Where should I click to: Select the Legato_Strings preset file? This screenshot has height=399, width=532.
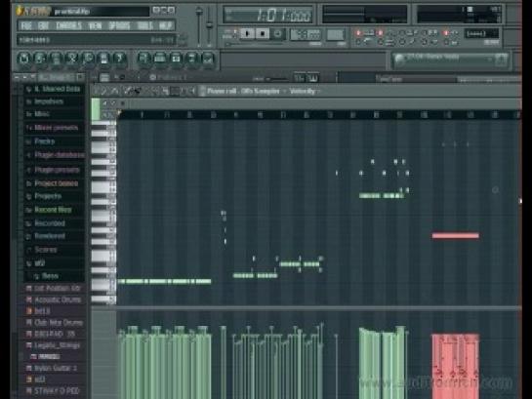click(55, 345)
